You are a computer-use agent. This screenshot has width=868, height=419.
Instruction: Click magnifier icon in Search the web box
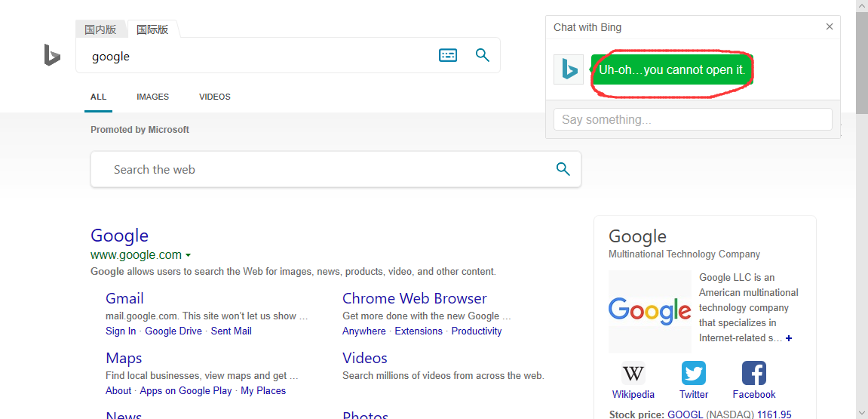(563, 169)
